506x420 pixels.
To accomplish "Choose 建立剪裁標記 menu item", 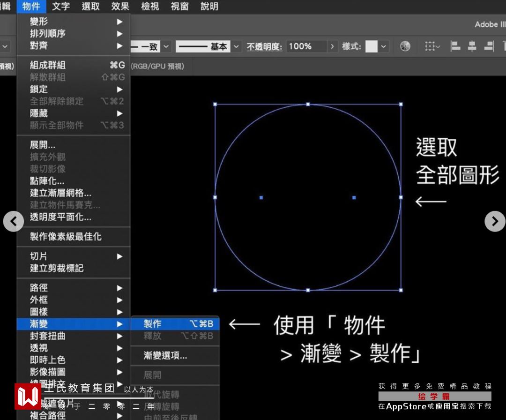I will pos(74,268).
